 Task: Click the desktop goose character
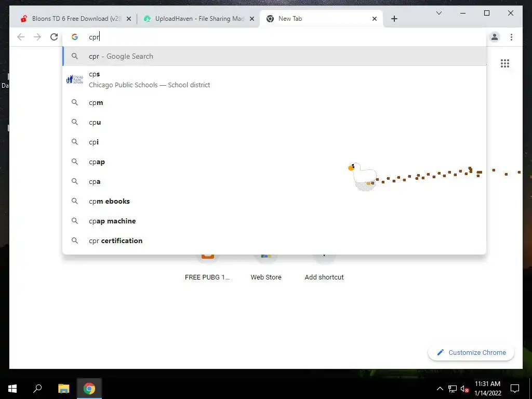pos(363,177)
